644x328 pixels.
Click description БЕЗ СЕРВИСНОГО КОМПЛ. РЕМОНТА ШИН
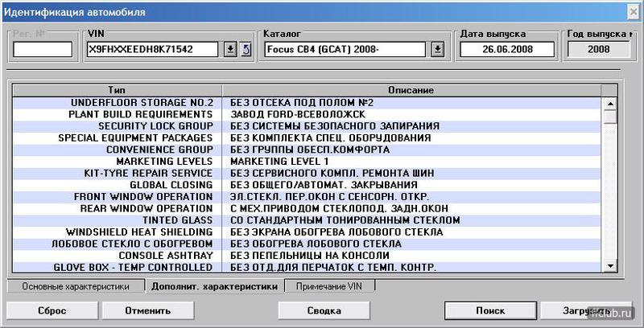pyautogui.click(x=332, y=174)
